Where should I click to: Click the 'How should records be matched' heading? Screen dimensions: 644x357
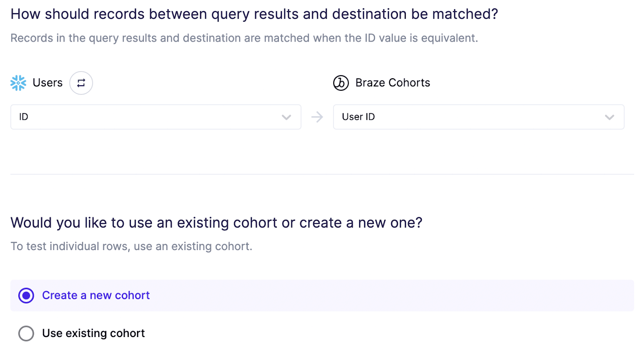(254, 14)
